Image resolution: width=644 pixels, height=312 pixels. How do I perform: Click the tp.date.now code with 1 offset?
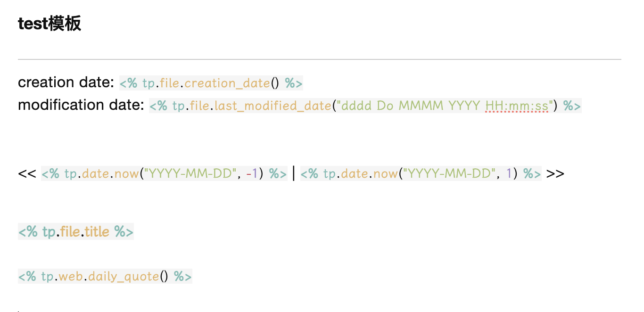(x=421, y=174)
